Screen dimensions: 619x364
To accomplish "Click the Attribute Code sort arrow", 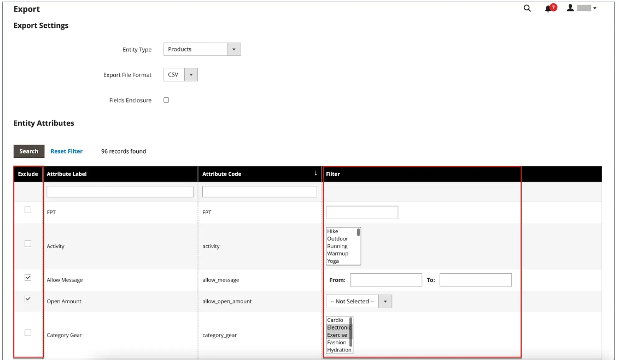I will [x=316, y=173].
